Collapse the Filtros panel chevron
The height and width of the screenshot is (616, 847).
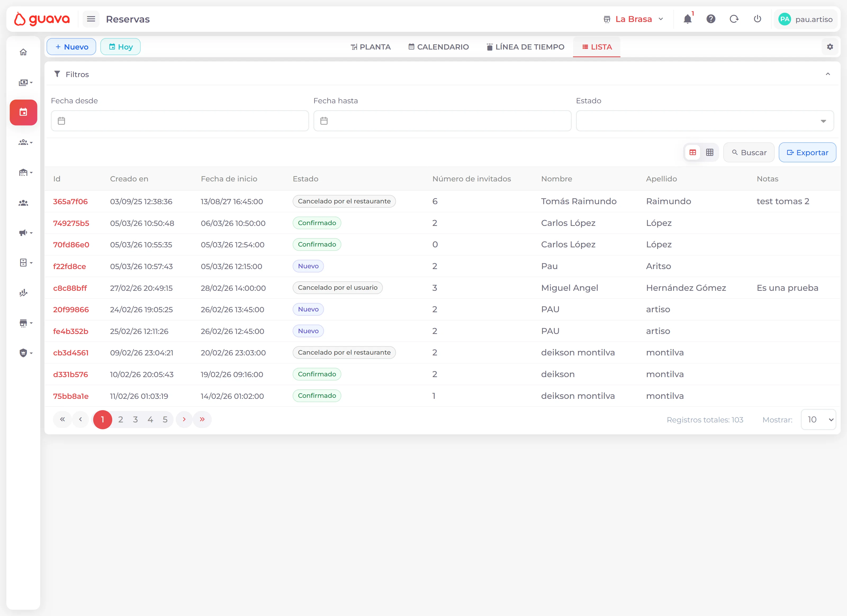[828, 74]
